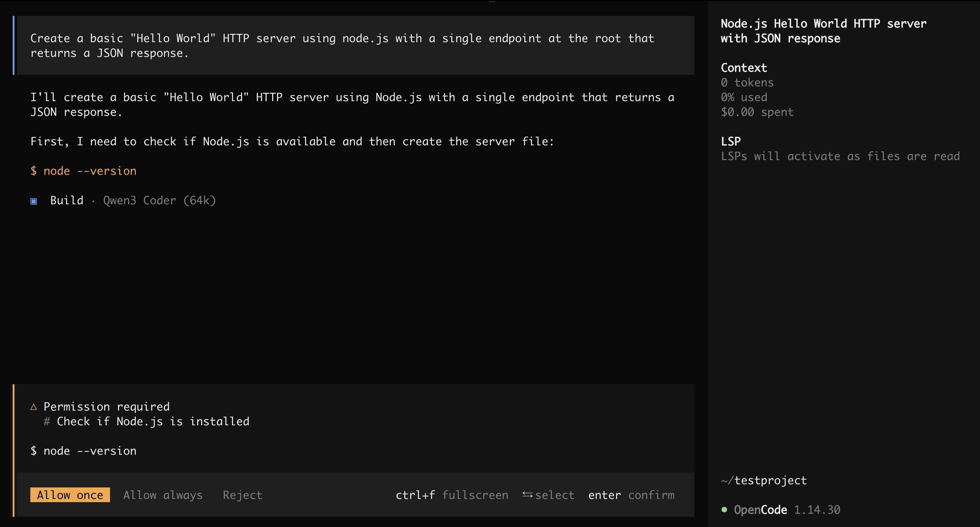Click the enter confirm hint
The image size is (980, 527).
coord(631,495)
